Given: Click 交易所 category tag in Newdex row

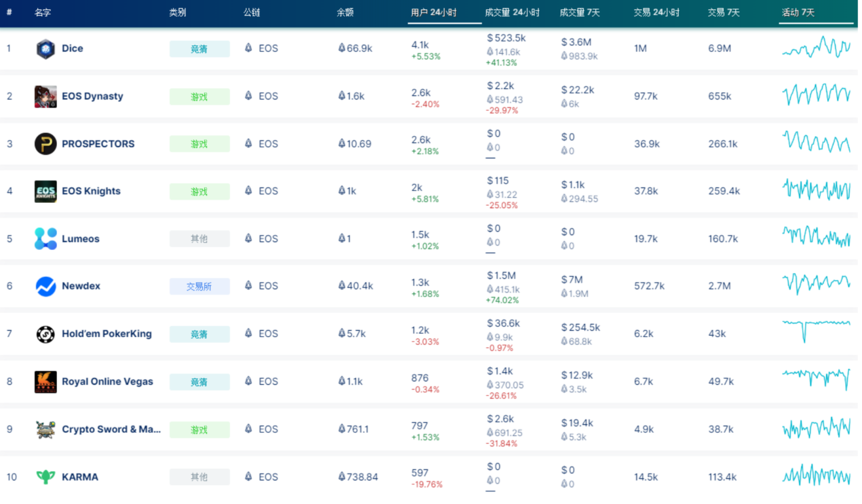Looking at the screenshot, I should pyautogui.click(x=200, y=287).
